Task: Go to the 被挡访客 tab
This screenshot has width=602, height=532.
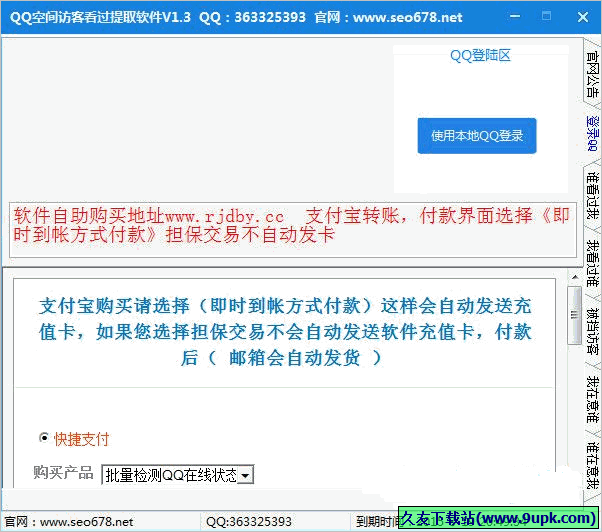Action: click(x=592, y=330)
